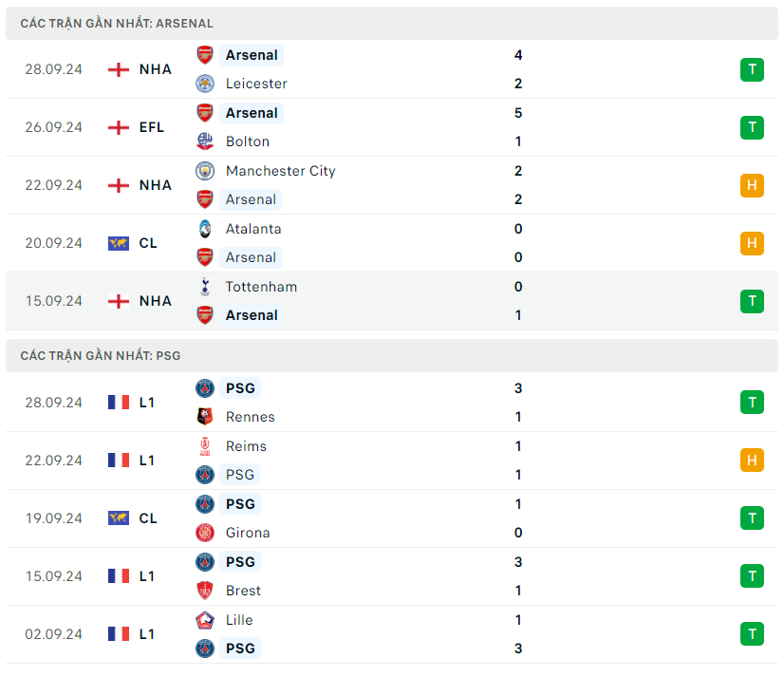Click green T badge for Arsenal vs Leicester
Screen dimensions: 784x677
(x=752, y=69)
